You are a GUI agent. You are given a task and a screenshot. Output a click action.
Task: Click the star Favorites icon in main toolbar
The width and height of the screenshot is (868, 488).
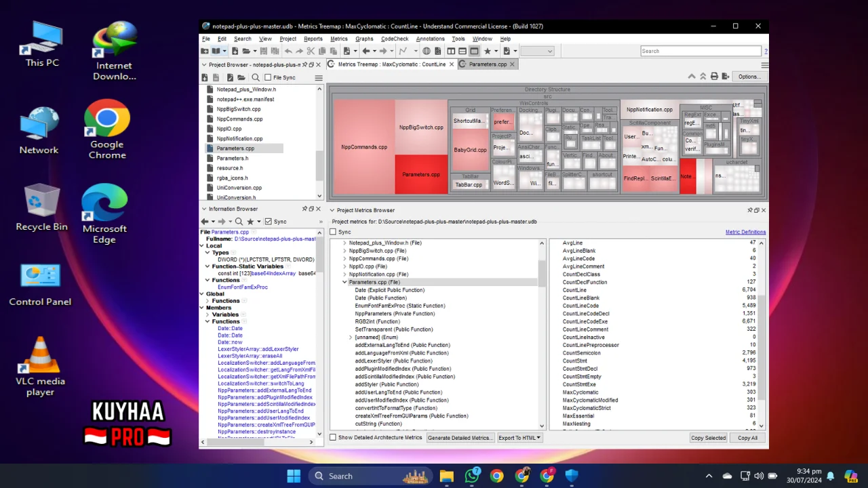(487, 51)
